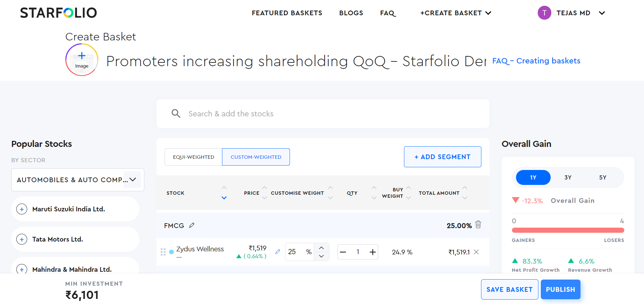Click the search magnifier icon
Image resolution: width=644 pixels, height=304 pixels.
[x=176, y=114]
